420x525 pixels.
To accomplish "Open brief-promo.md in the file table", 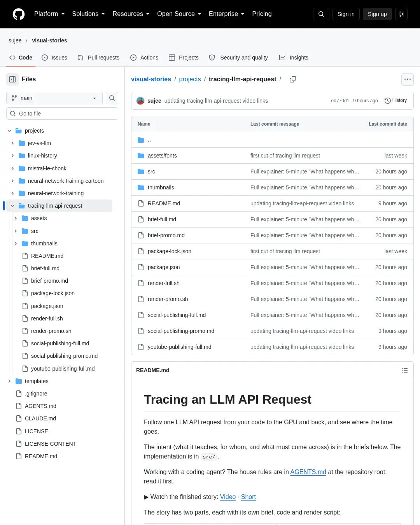I will tap(166, 235).
